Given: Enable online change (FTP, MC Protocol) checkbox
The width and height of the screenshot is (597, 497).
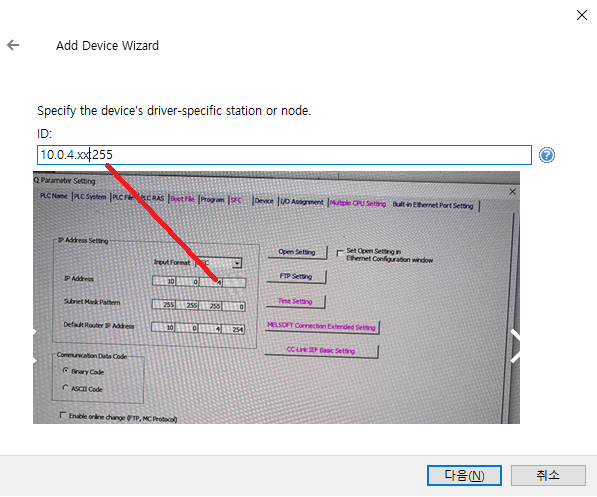Looking at the screenshot, I should pyautogui.click(x=63, y=415).
